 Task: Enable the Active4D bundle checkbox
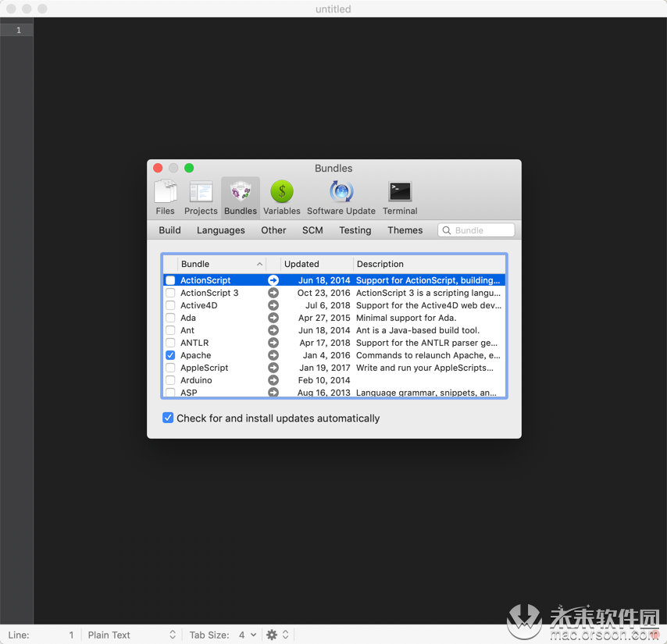[170, 305]
